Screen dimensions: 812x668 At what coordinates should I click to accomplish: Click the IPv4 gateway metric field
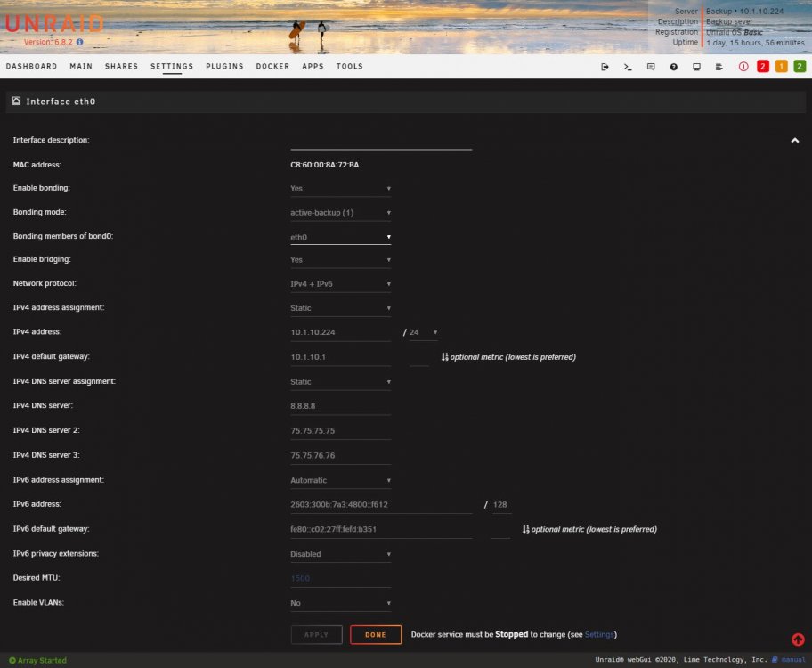(x=419, y=357)
